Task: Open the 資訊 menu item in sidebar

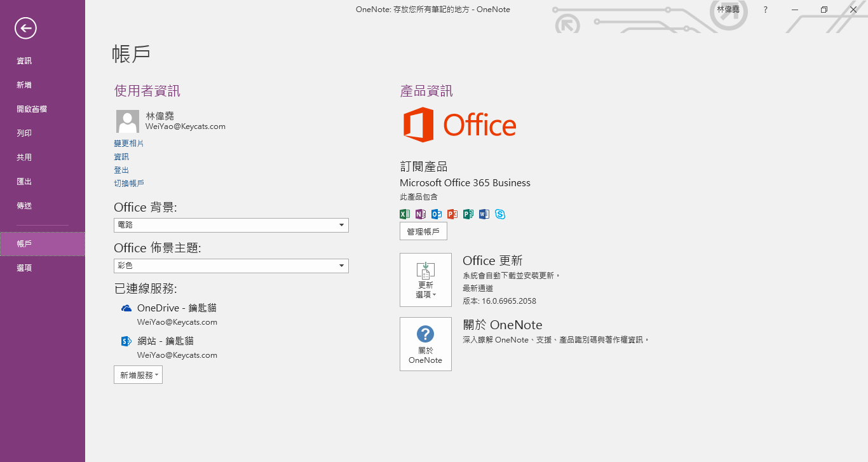Action: point(43,61)
